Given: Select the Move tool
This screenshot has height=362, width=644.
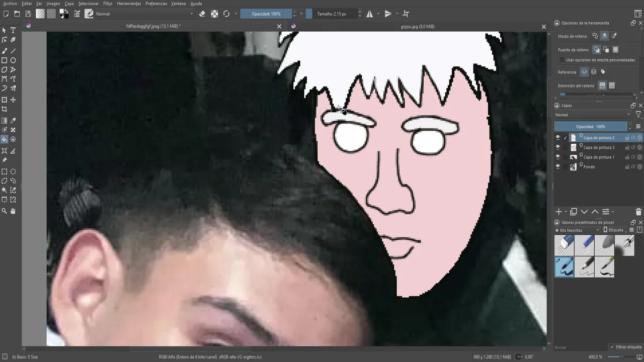Looking at the screenshot, I should tap(13, 100).
